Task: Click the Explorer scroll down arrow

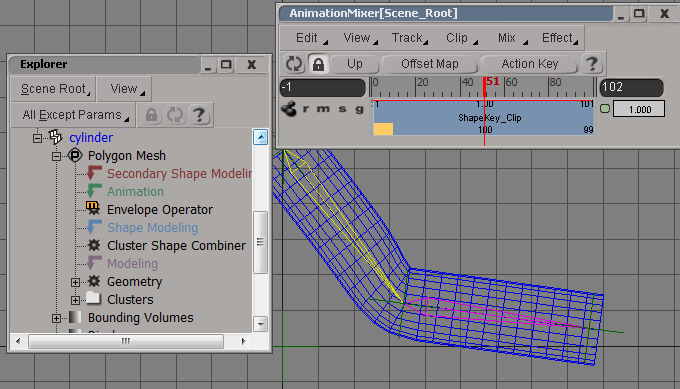Action: pos(260,324)
